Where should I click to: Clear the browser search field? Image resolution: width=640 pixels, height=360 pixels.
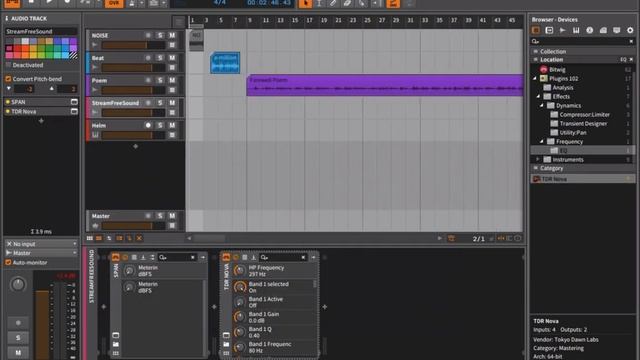(631, 41)
